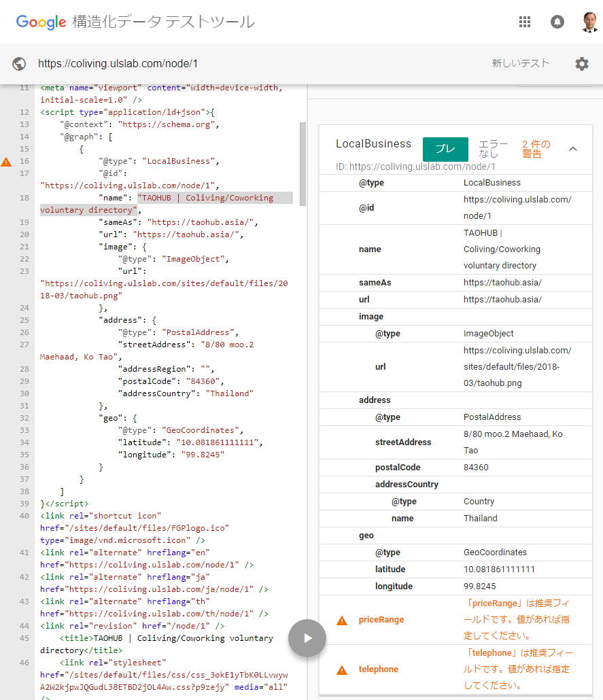Click the longitude value 99.8245 in the results
603x700 pixels.
click(480, 586)
